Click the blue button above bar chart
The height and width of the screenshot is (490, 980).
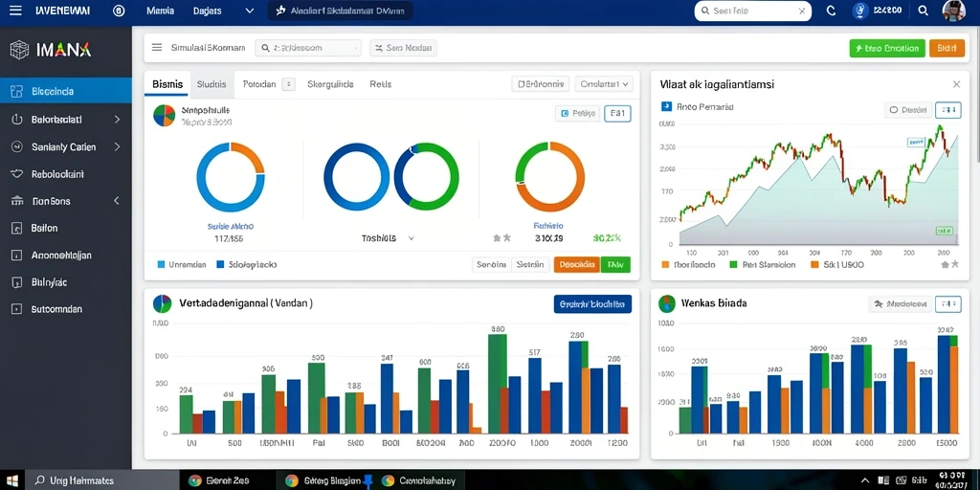pos(592,304)
